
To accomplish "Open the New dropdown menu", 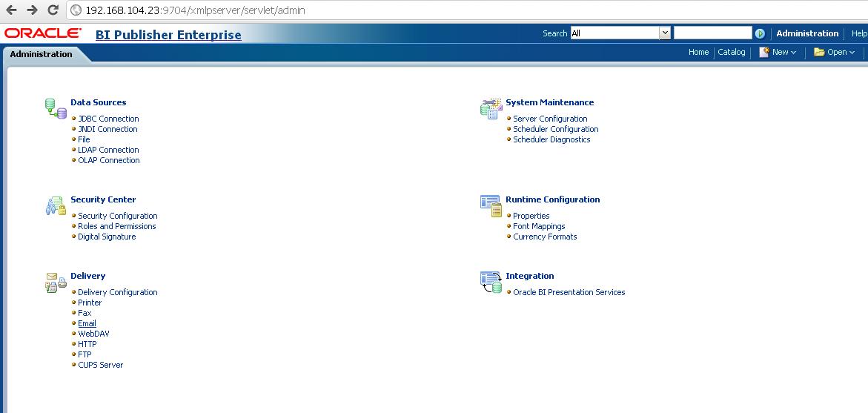I will (x=778, y=52).
